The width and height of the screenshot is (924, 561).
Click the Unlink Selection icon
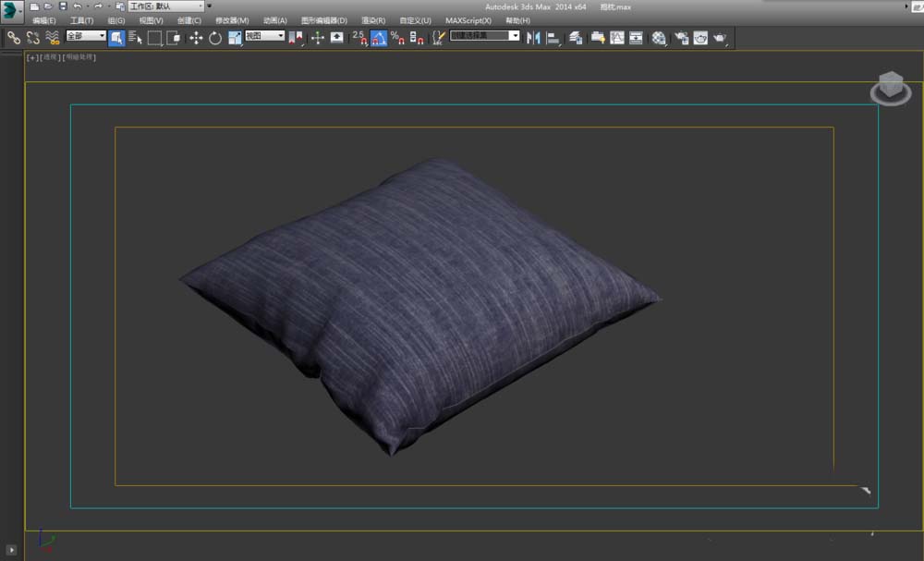click(32, 38)
